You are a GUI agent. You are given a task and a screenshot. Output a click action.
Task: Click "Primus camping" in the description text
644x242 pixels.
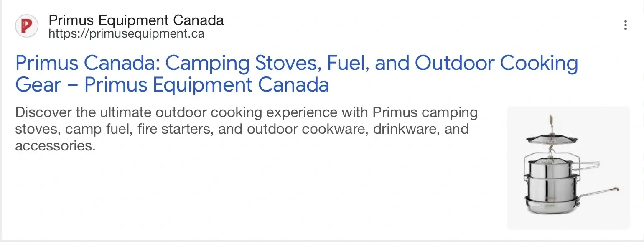(x=425, y=113)
